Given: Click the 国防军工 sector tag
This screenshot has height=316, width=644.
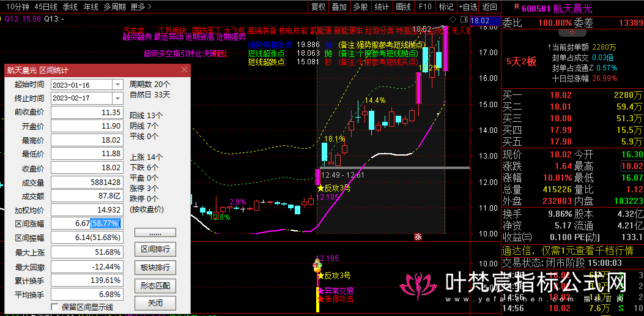Looking at the screenshot, I should tap(207, 31).
